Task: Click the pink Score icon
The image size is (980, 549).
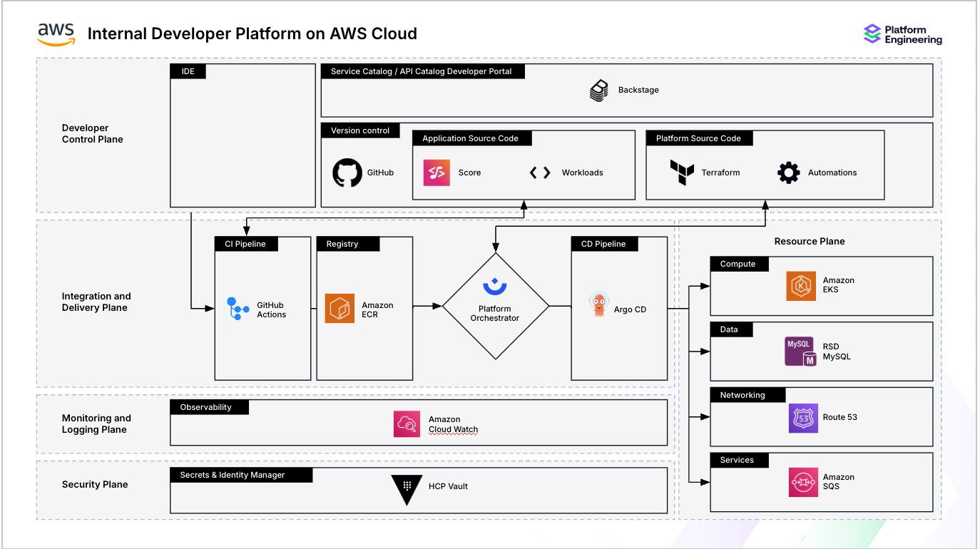Action: [437, 173]
